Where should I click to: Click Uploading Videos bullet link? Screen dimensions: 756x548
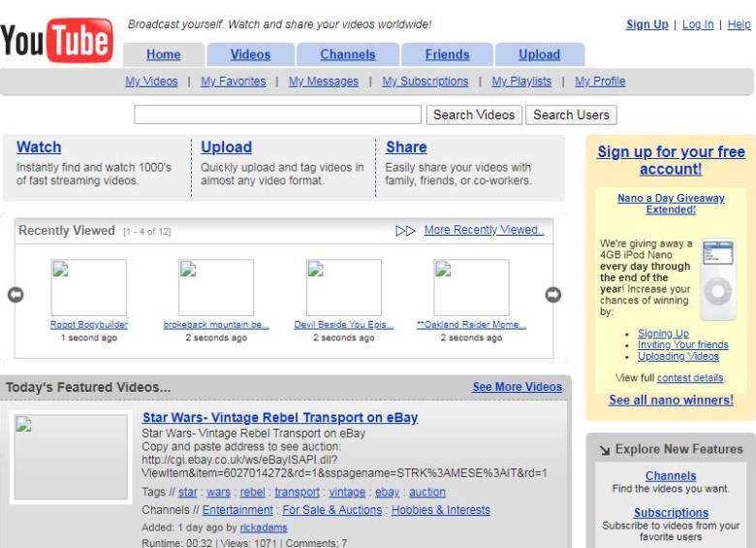coord(677,357)
